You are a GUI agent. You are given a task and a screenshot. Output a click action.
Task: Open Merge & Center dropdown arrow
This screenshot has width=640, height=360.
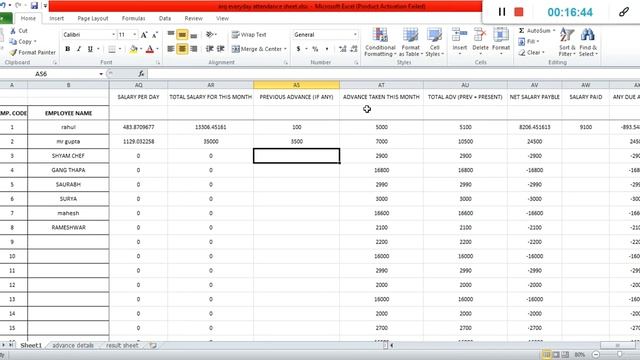point(285,49)
